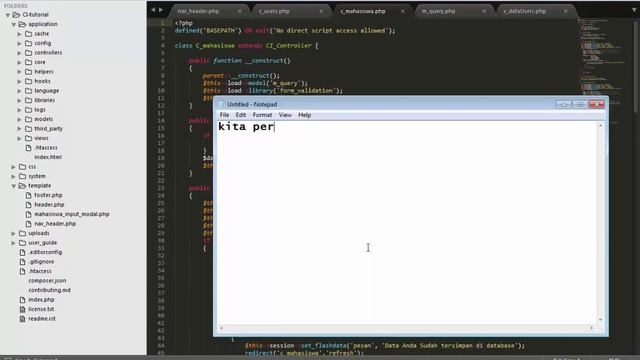Maximize the Notepad window
The height and width of the screenshot is (360, 640).
[x=580, y=104]
